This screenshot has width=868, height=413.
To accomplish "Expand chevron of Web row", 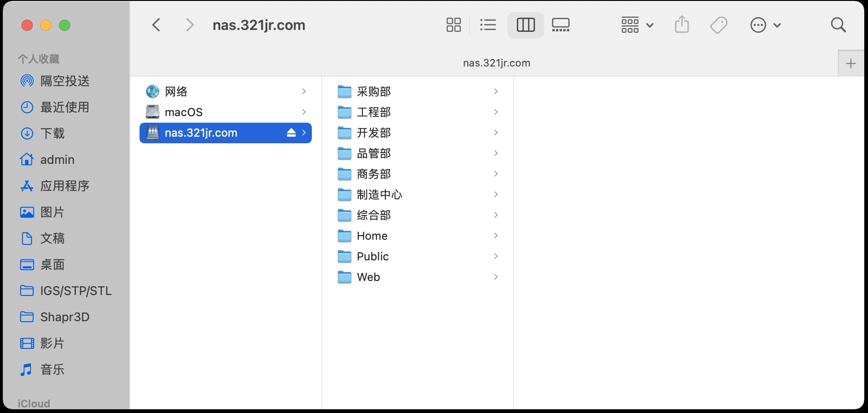I will coord(496,277).
